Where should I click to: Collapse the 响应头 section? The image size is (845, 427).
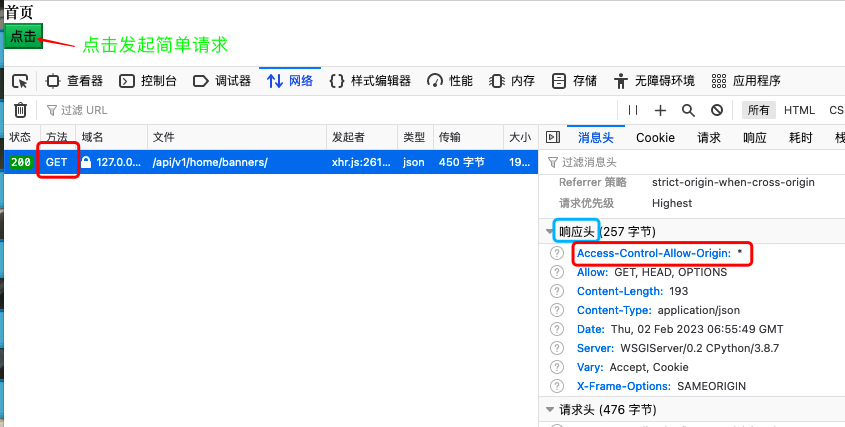click(x=549, y=232)
